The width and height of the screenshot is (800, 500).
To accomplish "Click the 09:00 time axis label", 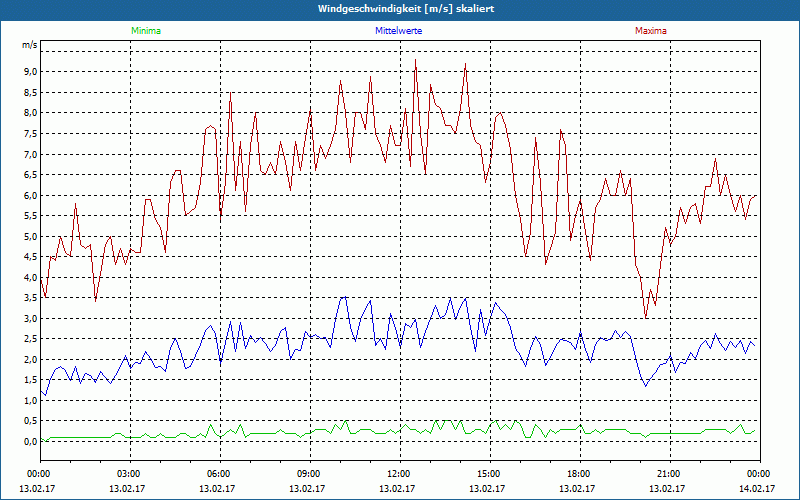I will (308, 474).
